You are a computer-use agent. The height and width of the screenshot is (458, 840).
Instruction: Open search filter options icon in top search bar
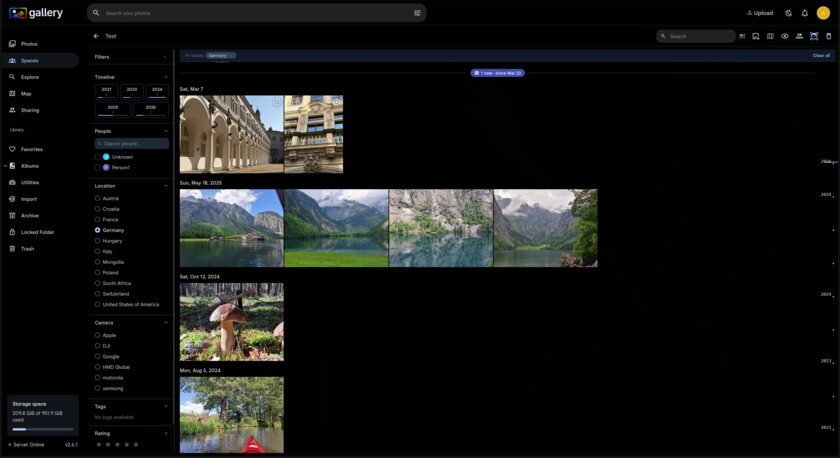[x=417, y=13]
